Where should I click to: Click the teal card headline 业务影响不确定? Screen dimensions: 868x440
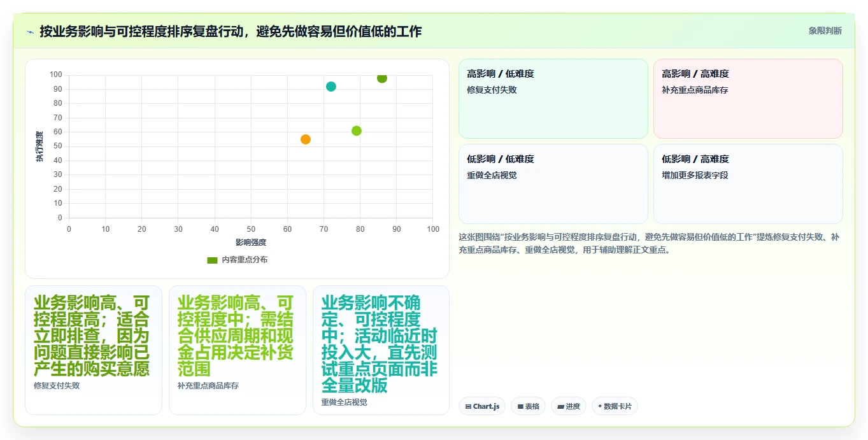click(380, 344)
